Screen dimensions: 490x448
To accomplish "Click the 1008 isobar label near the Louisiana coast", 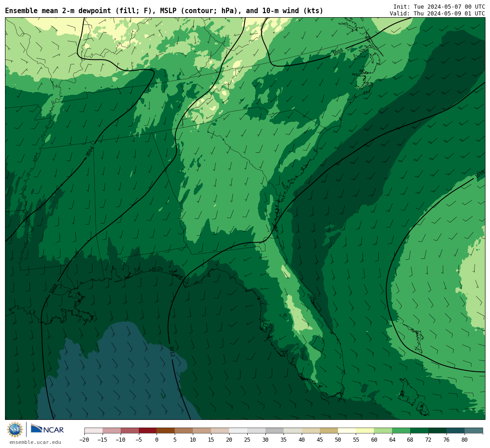I will [54, 288].
